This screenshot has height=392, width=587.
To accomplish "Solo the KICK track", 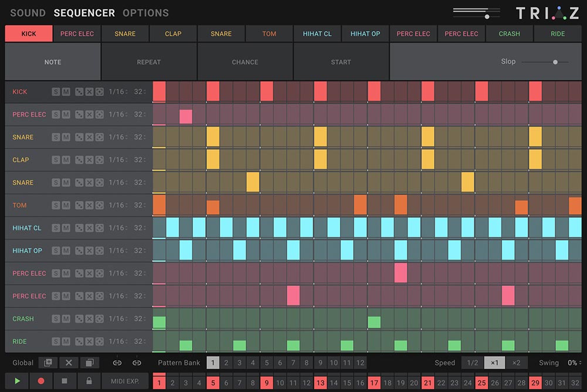I will 56,92.
